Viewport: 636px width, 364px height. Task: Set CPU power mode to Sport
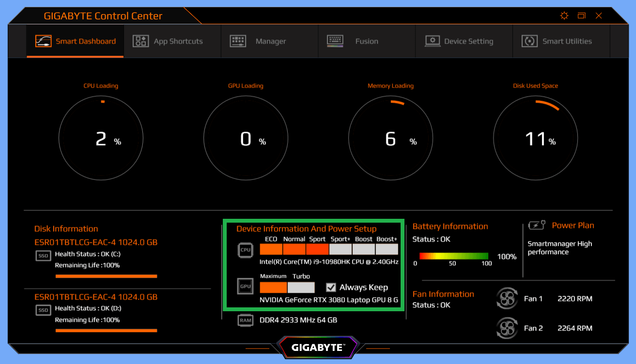coord(317,249)
